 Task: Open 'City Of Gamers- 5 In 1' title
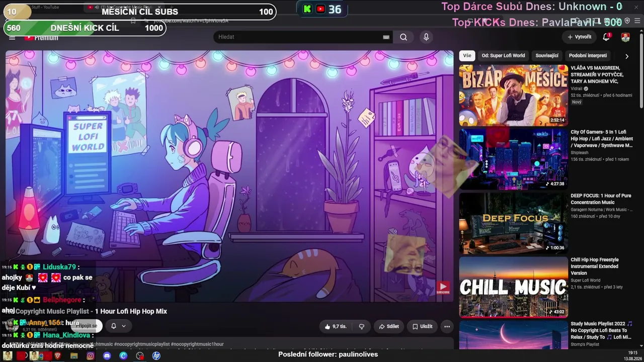tap(602, 139)
